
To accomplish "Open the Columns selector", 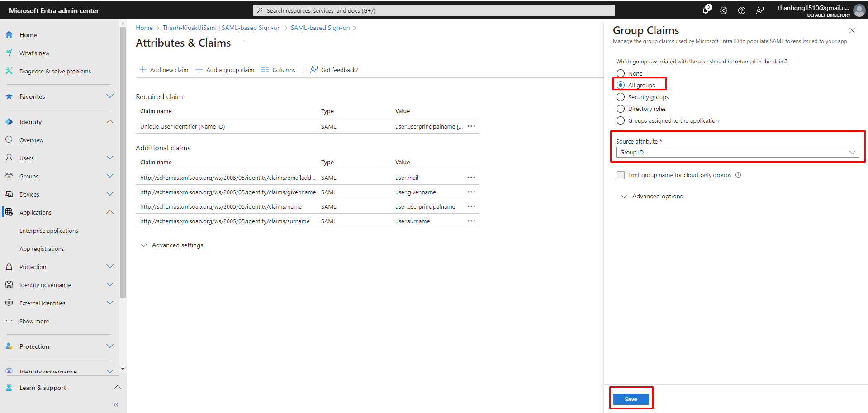I will (278, 70).
